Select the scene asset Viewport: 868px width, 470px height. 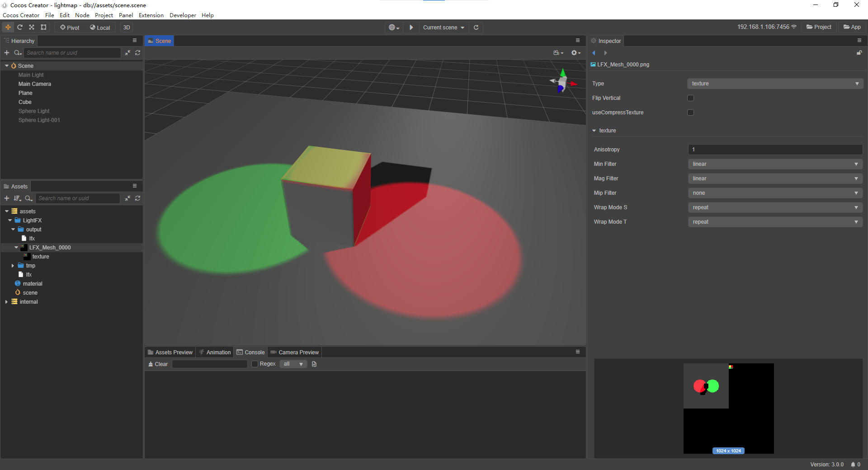click(x=30, y=293)
